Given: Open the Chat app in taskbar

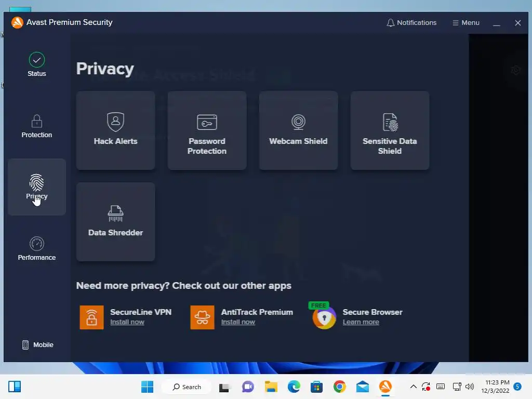Looking at the screenshot, I should (248, 387).
